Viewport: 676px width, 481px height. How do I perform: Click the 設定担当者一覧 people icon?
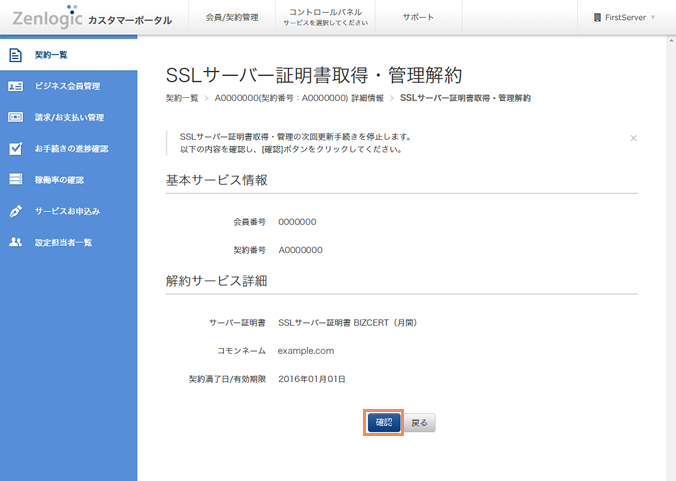coord(15,242)
